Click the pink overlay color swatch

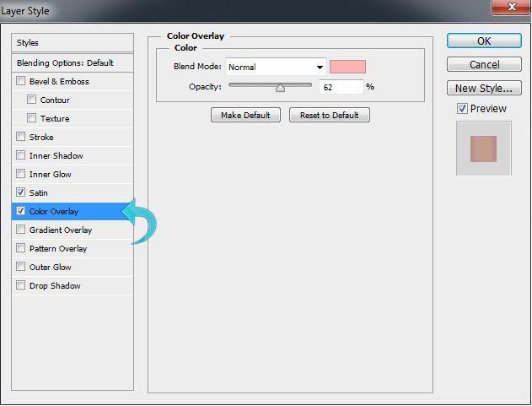347,67
